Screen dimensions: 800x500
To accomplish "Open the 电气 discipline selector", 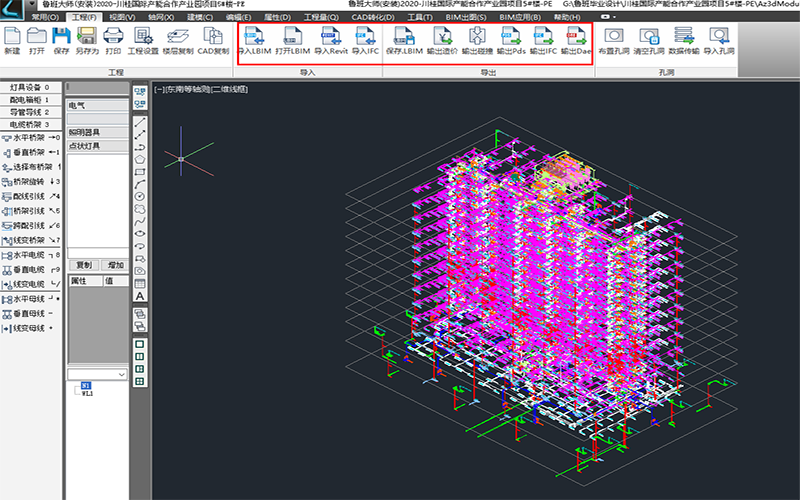I will 97,106.
